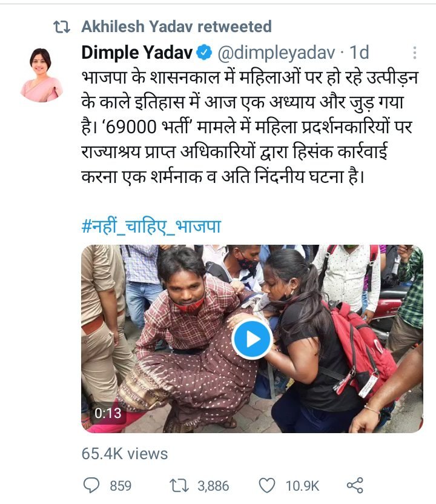Retweet using the arrows icon below the video
This screenshot has height=504, width=436.
point(179,485)
